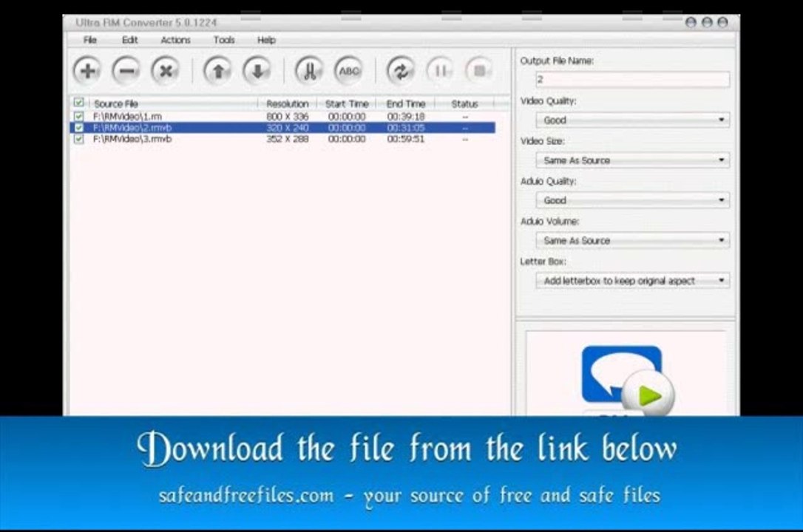Click the Output File Name field
The image size is (803, 532).
pos(632,80)
